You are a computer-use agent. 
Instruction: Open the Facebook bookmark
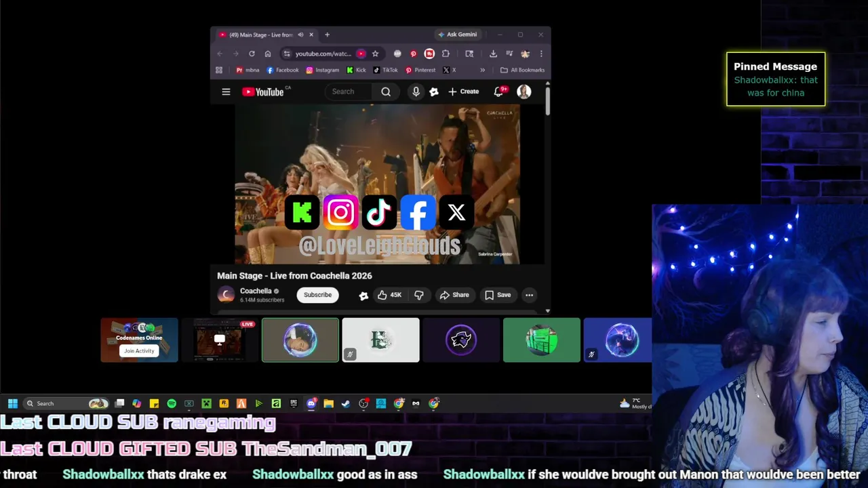[283, 70]
